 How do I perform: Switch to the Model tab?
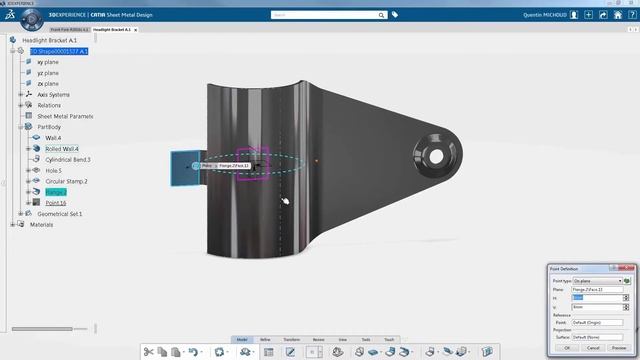pyautogui.click(x=242, y=340)
